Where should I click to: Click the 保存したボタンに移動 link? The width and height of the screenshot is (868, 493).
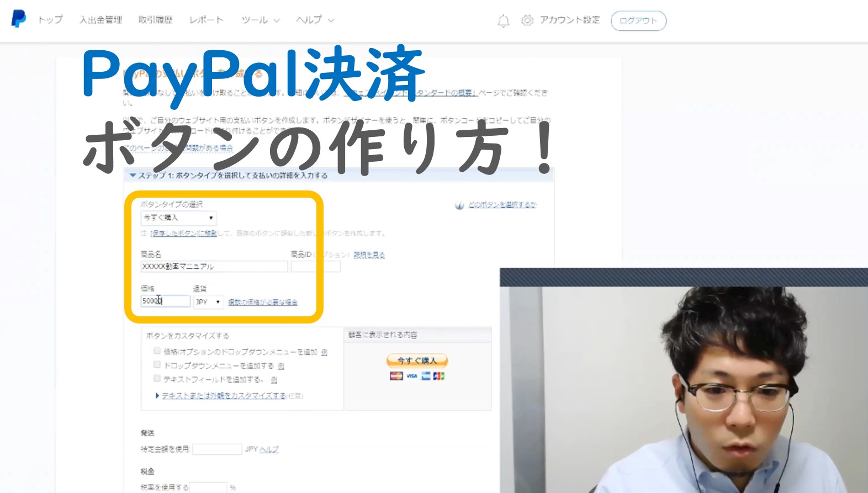(184, 233)
